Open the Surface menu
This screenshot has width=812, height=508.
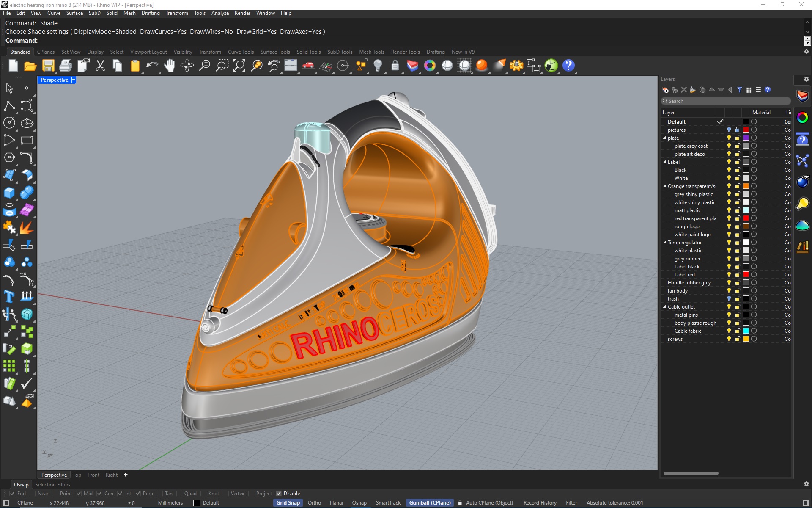(x=74, y=13)
